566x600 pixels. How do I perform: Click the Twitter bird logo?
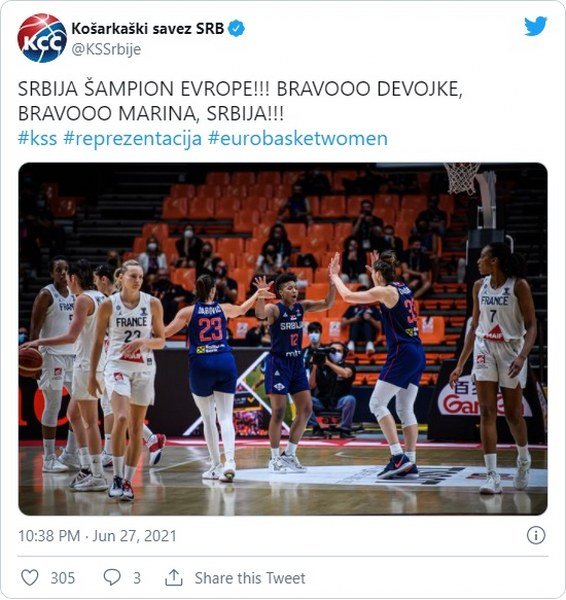click(535, 26)
